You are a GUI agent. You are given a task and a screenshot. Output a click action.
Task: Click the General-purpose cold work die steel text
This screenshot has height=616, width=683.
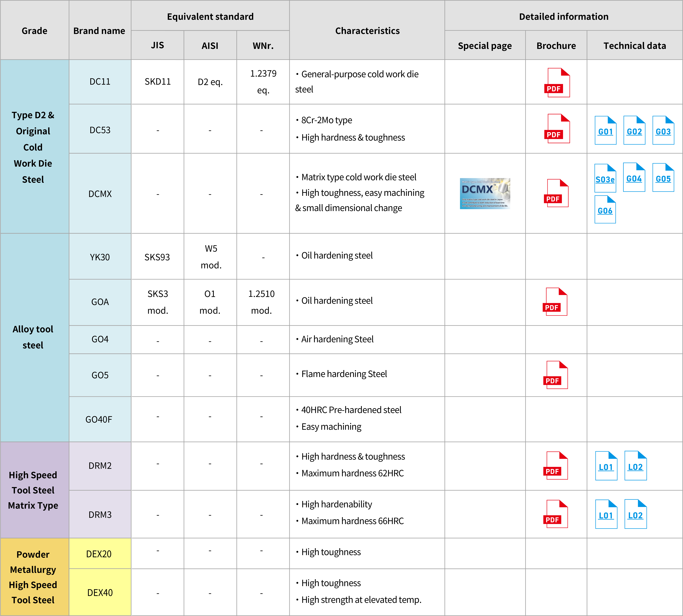[357, 82]
